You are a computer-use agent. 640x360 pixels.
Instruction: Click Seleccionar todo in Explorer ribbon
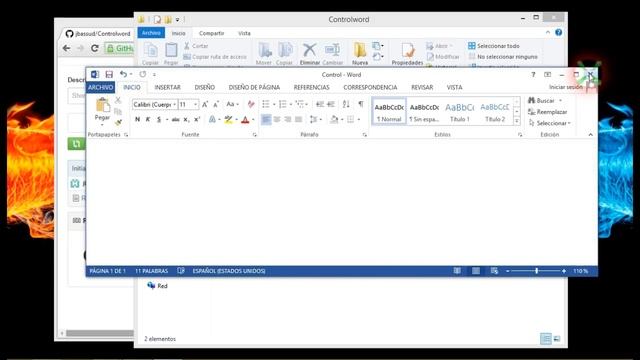click(x=494, y=46)
